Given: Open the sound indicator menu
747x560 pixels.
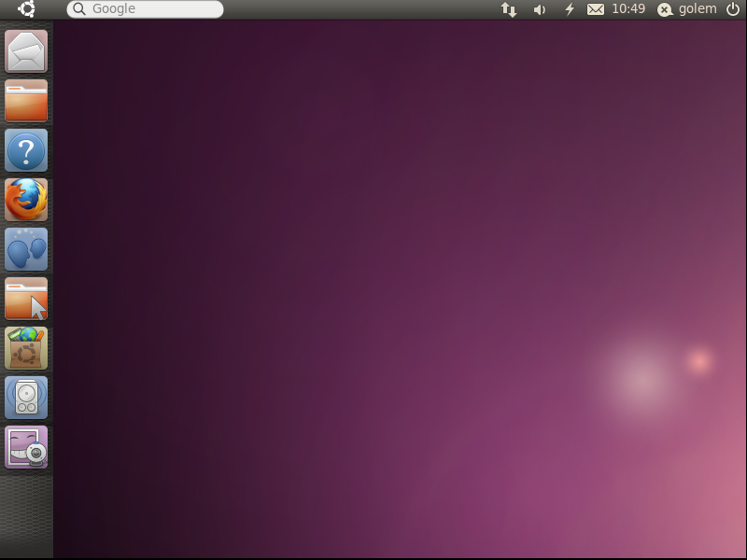Looking at the screenshot, I should coord(540,9).
